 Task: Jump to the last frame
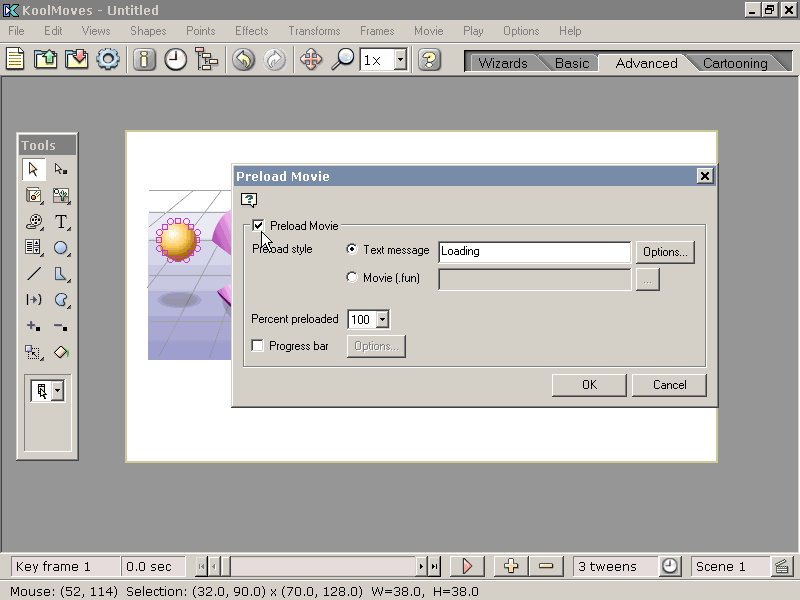point(434,566)
